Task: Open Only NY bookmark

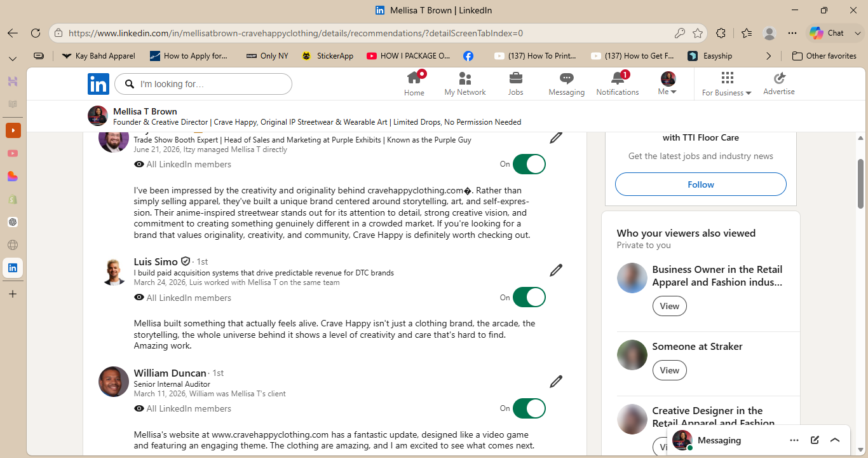Action: [267, 56]
